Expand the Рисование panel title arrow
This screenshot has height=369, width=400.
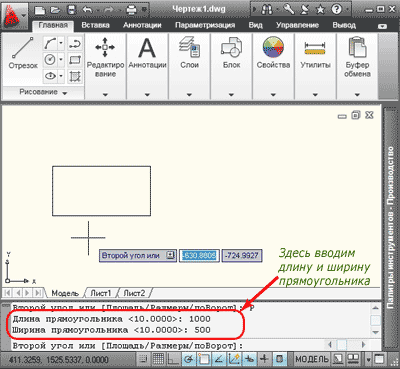65,93
